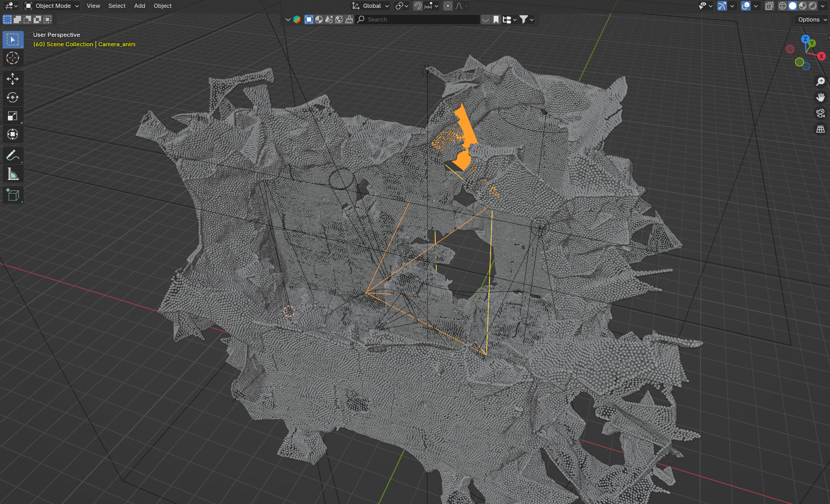Set selection mode to subtract

27,19
